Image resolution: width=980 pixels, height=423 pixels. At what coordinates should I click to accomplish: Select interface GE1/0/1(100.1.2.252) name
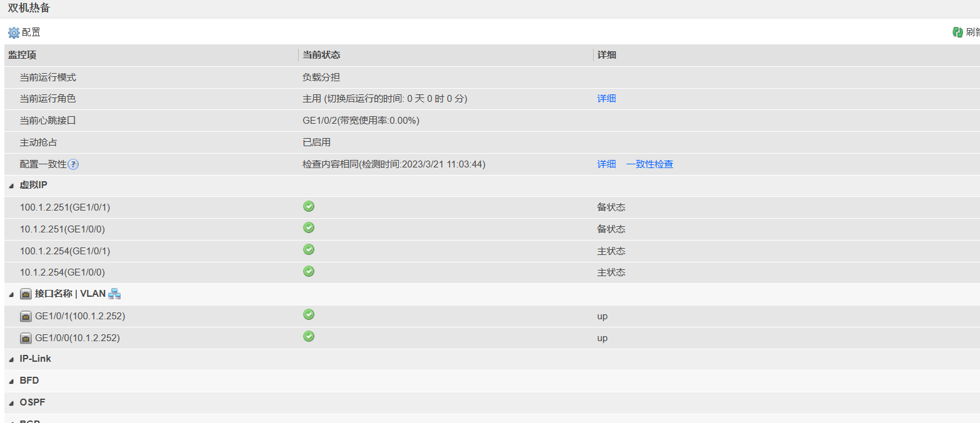click(80, 316)
